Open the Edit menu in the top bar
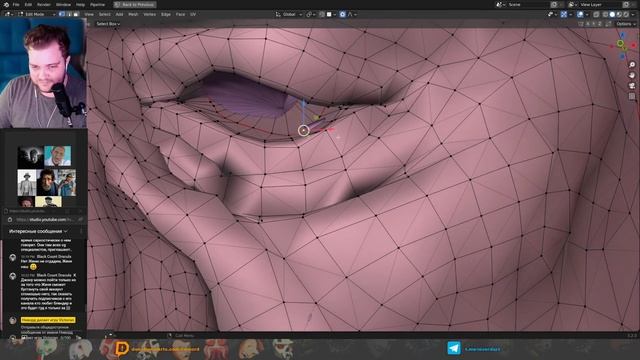The image size is (640, 360). pos(28,4)
